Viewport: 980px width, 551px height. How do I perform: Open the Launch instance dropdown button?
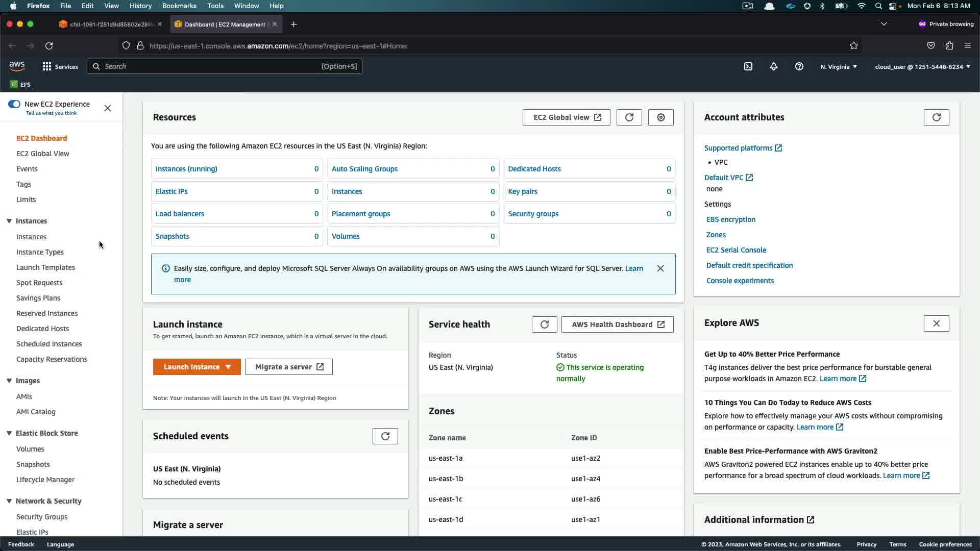197,367
